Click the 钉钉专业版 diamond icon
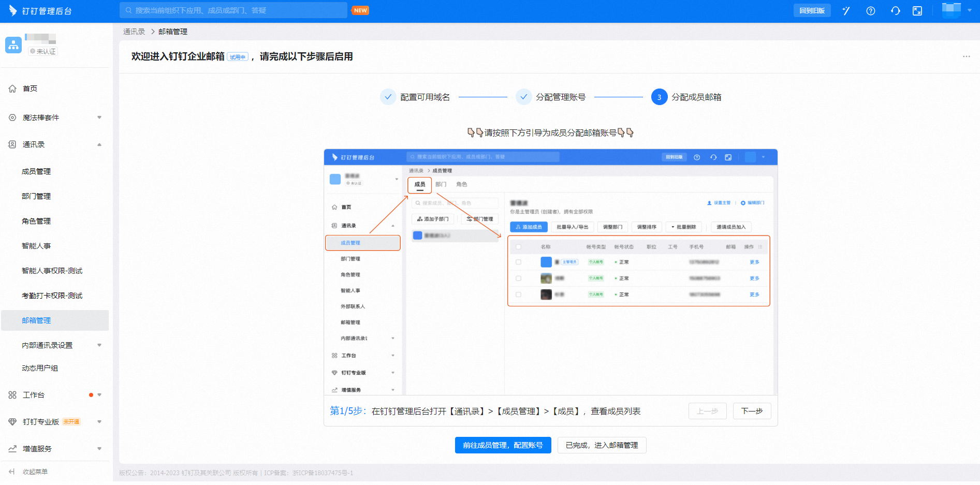Image resolution: width=980 pixels, height=485 pixels. click(12, 422)
